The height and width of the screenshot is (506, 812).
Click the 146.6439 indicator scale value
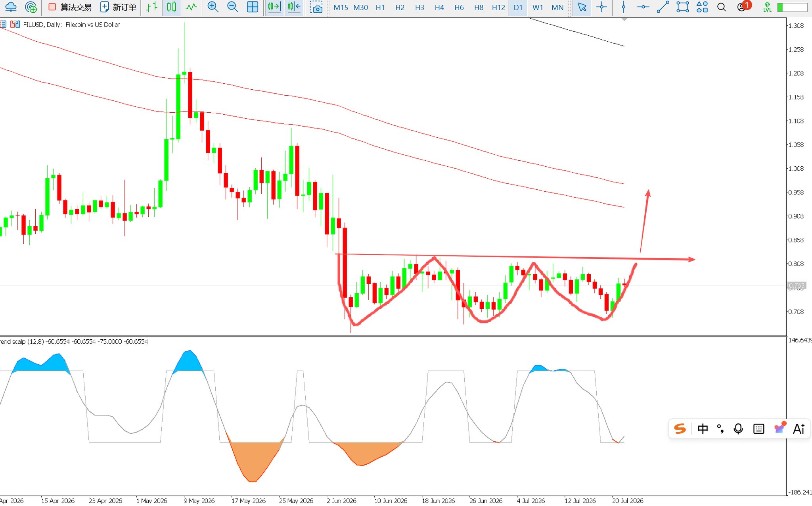tap(800, 340)
